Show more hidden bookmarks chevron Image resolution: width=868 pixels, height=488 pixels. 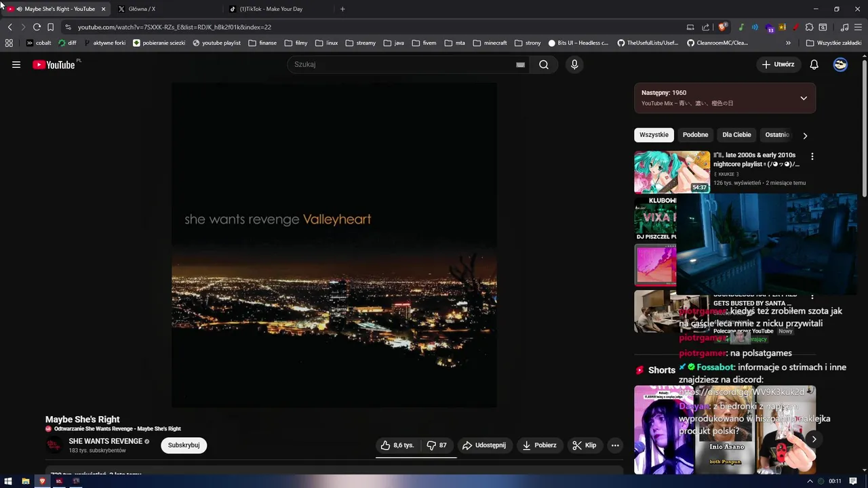pos(788,43)
